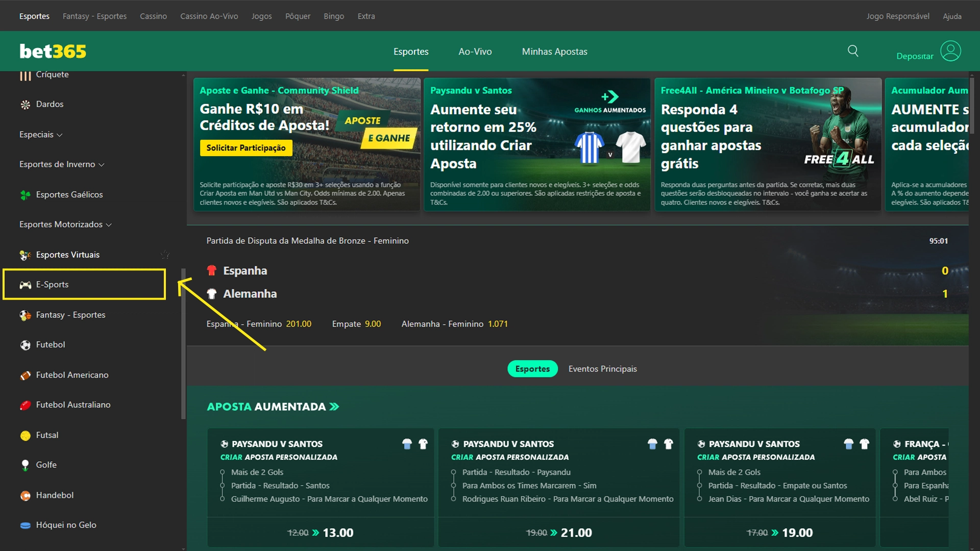Click the white Alemanha jersey icon
Image resolution: width=980 pixels, height=551 pixels.
211,294
